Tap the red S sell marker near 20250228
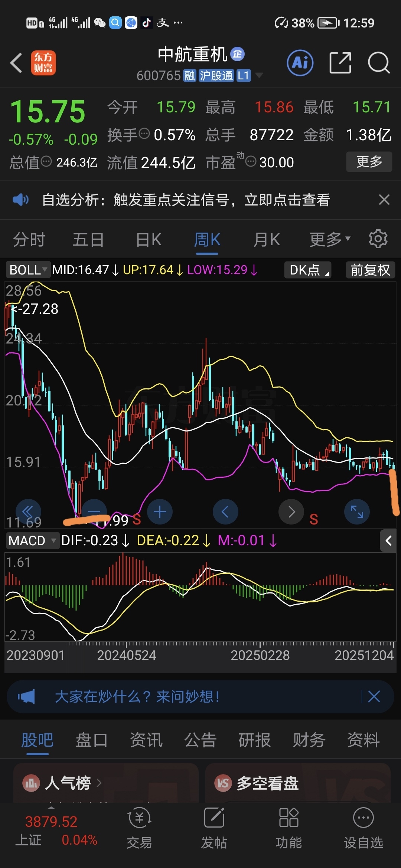 (x=314, y=519)
